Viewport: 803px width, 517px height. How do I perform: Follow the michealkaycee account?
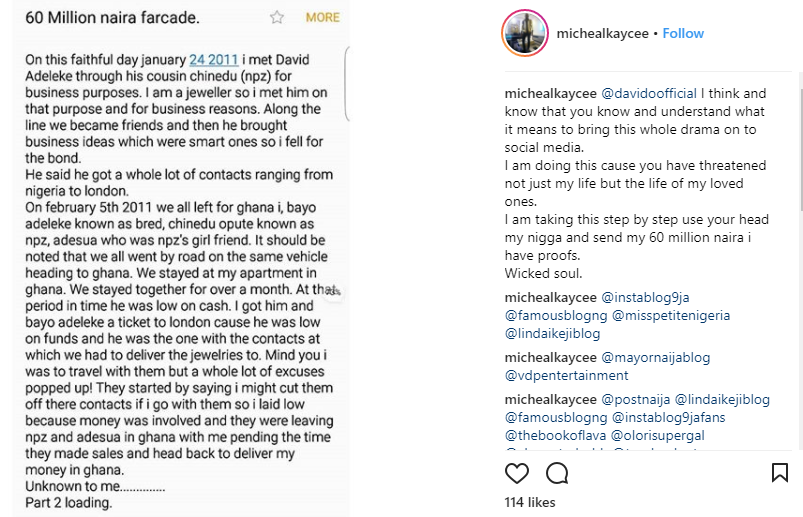tap(683, 33)
